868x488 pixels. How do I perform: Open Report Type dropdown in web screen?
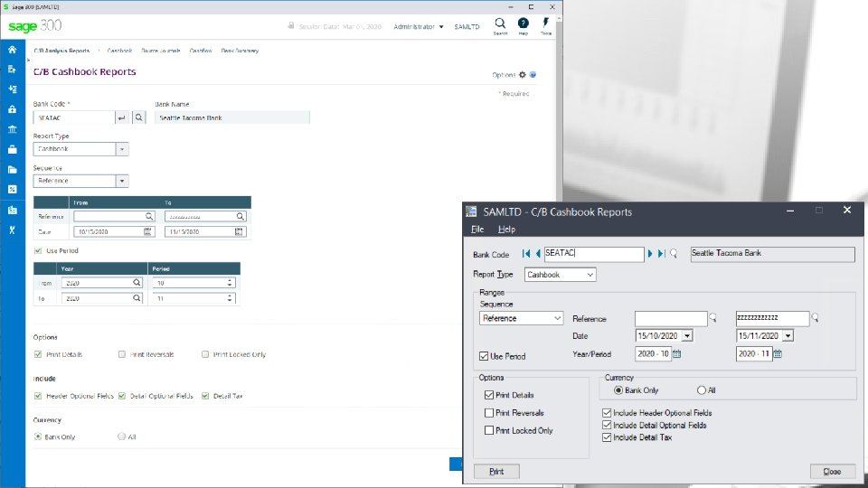(122, 149)
